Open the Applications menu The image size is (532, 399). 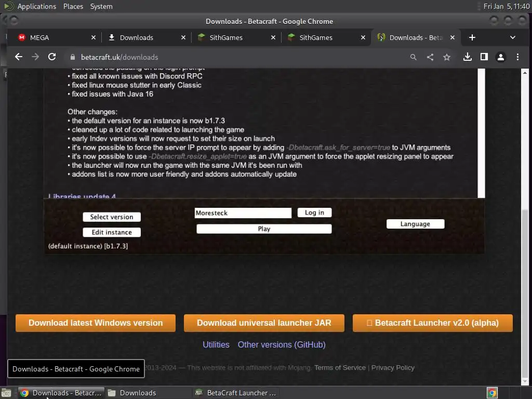pyautogui.click(x=37, y=6)
